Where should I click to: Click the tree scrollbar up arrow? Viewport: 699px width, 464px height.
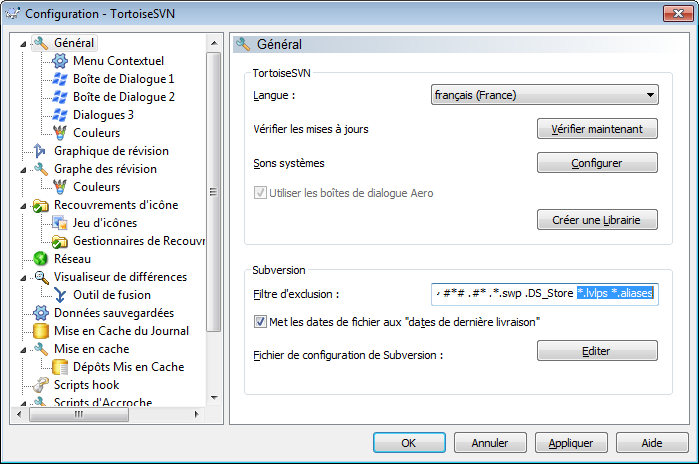214,43
